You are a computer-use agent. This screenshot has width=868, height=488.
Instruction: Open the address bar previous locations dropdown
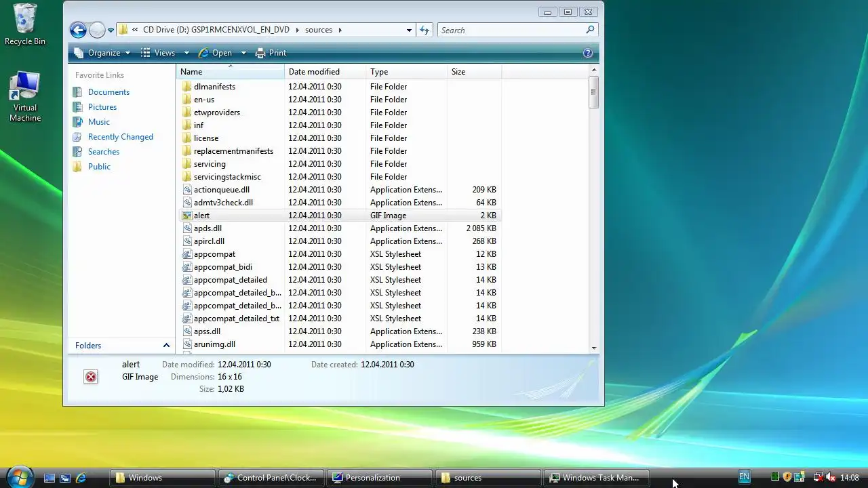[409, 30]
